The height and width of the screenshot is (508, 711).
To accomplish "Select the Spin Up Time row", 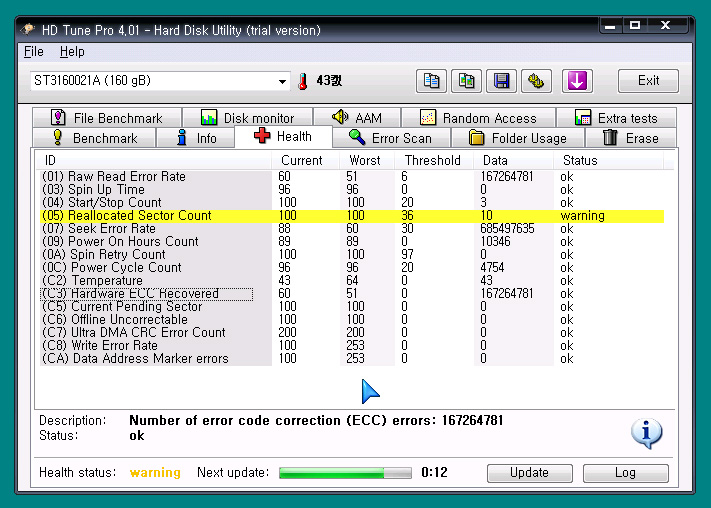I will 352,190.
